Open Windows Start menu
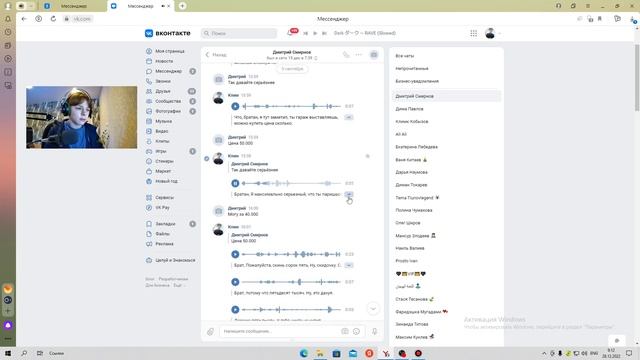 click(8, 353)
